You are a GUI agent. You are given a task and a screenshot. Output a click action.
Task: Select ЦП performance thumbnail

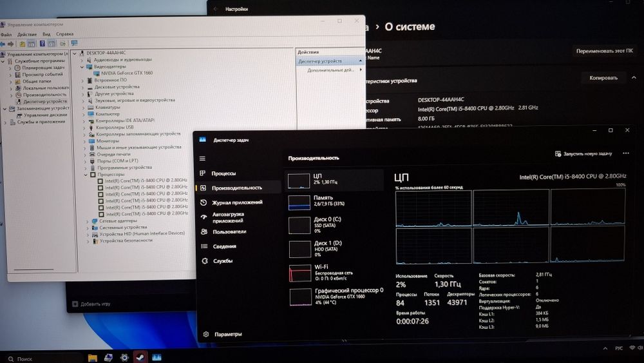[x=334, y=180]
